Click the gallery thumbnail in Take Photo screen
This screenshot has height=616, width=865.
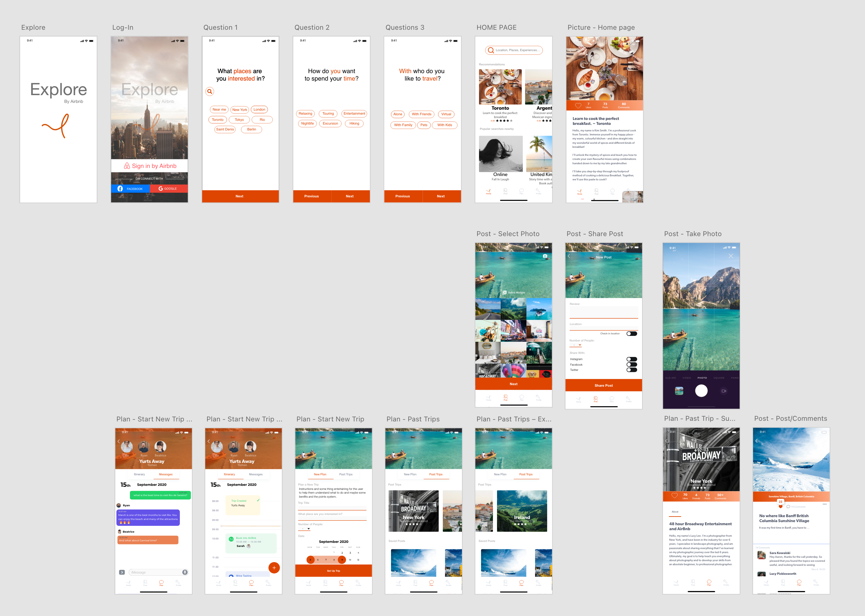click(679, 391)
